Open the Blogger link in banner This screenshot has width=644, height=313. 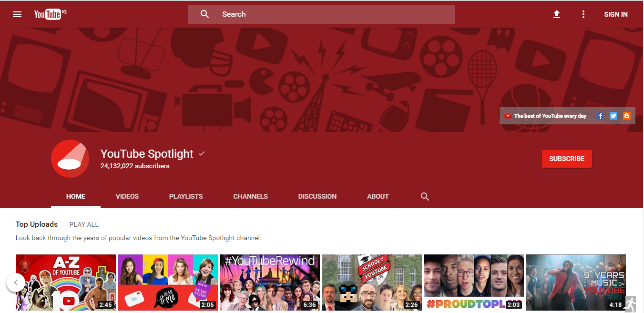click(626, 116)
